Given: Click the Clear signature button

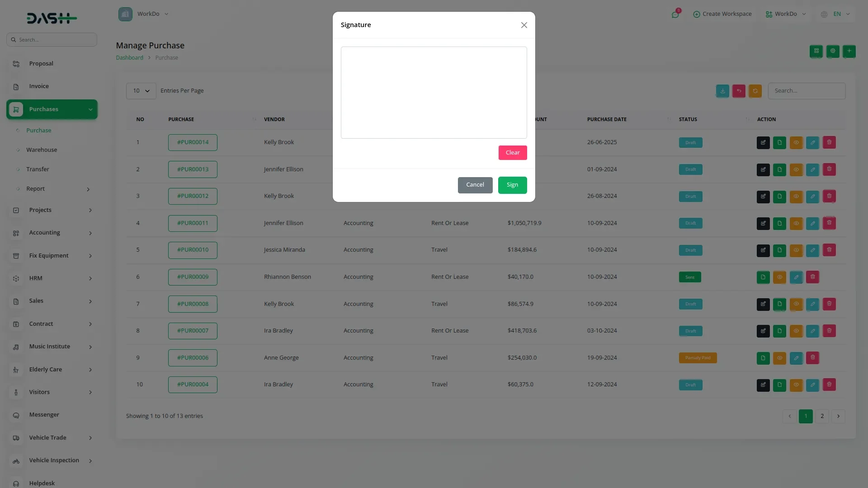Looking at the screenshot, I should click(512, 153).
